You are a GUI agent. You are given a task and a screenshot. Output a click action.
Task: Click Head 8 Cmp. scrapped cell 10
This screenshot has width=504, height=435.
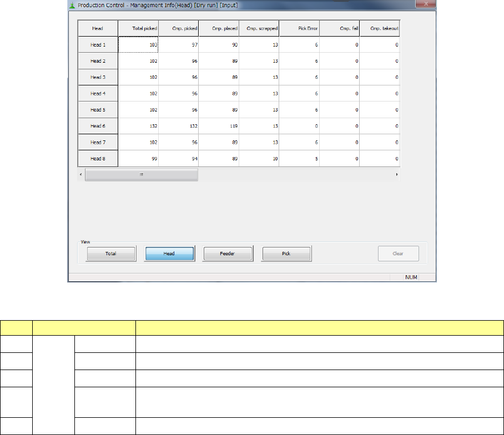pyautogui.click(x=259, y=159)
